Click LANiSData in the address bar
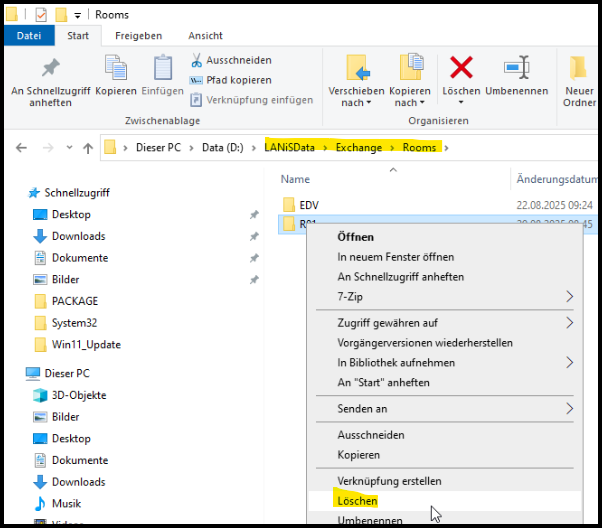Image resolution: width=602 pixels, height=528 pixels. 289,148
